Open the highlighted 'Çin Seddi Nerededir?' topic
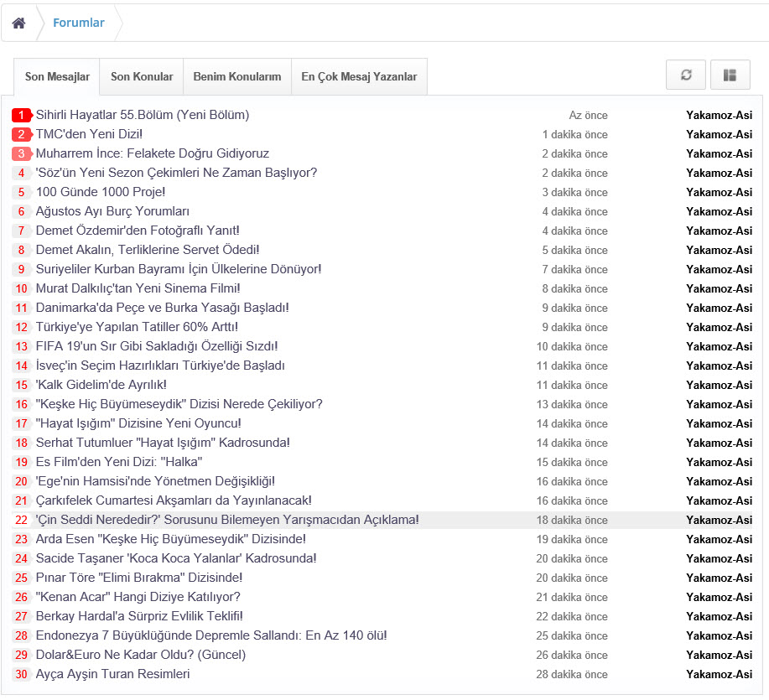The image size is (769, 700). 226,520
